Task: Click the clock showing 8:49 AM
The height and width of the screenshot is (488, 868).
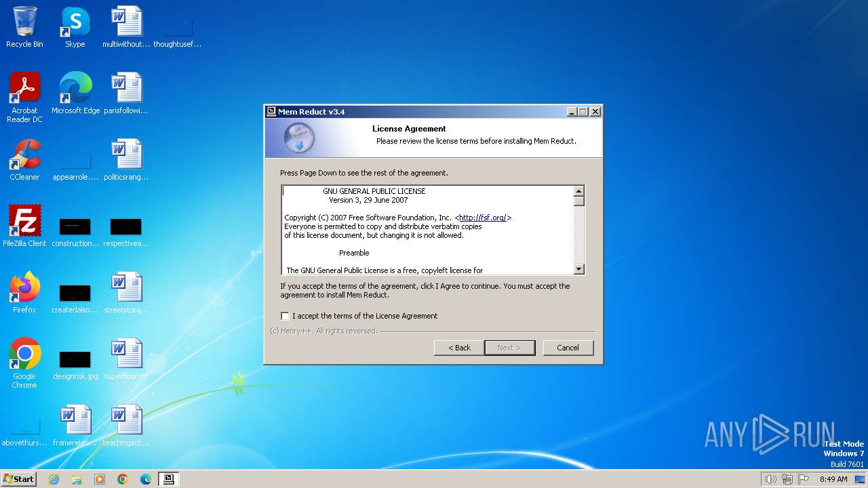Action: point(833,479)
